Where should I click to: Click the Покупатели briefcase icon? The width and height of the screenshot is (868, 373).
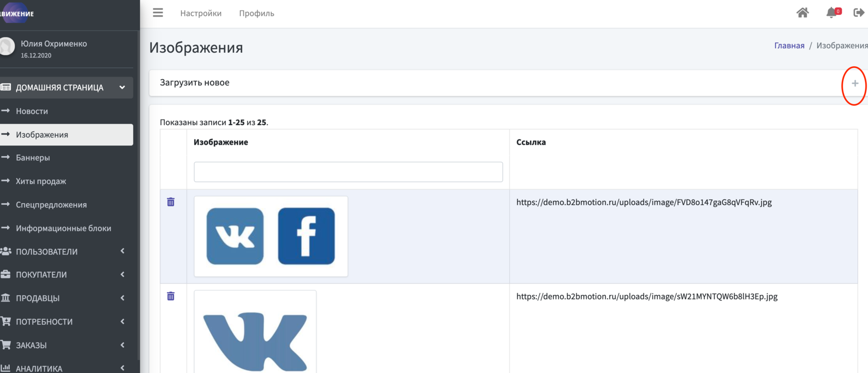pyautogui.click(x=6, y=275)
